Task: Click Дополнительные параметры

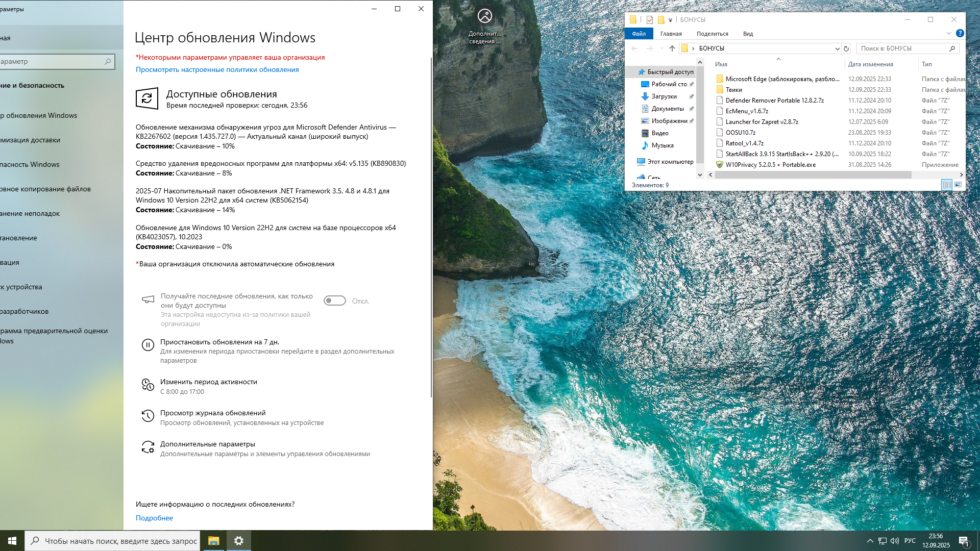Action: pyautogui.click(x=208, y=444)
